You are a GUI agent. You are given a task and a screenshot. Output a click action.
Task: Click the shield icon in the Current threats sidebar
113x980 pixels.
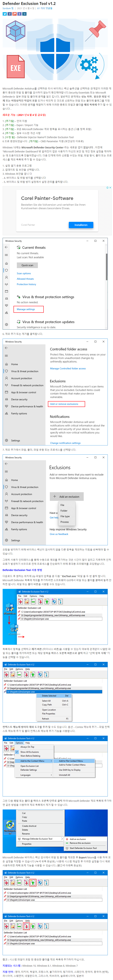[x=6, y=270]
